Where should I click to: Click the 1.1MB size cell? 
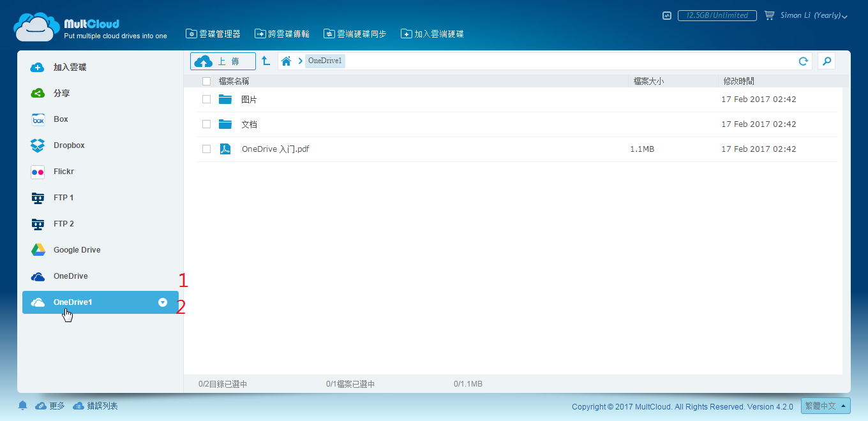642,149
